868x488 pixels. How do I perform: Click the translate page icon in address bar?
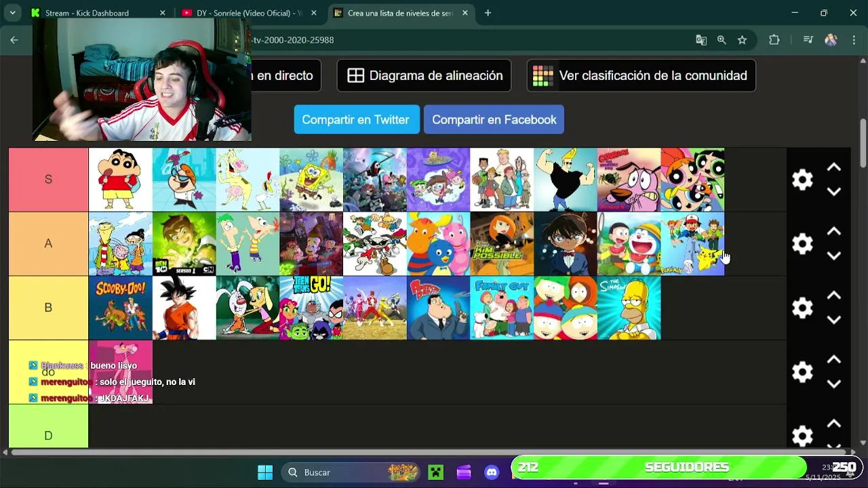701,40
